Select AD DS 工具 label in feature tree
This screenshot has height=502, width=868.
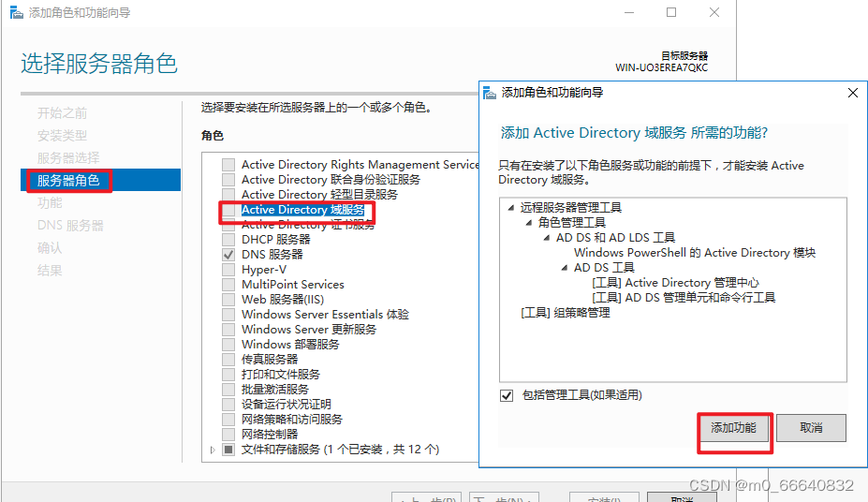[x=604, y=267]
